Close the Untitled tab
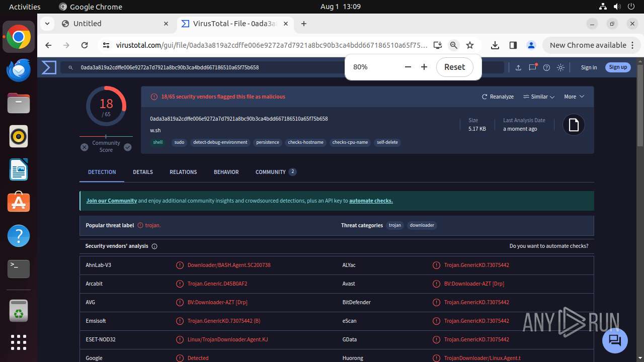The image size is (644, 362). pyautogui.click(x=166, y=24)
